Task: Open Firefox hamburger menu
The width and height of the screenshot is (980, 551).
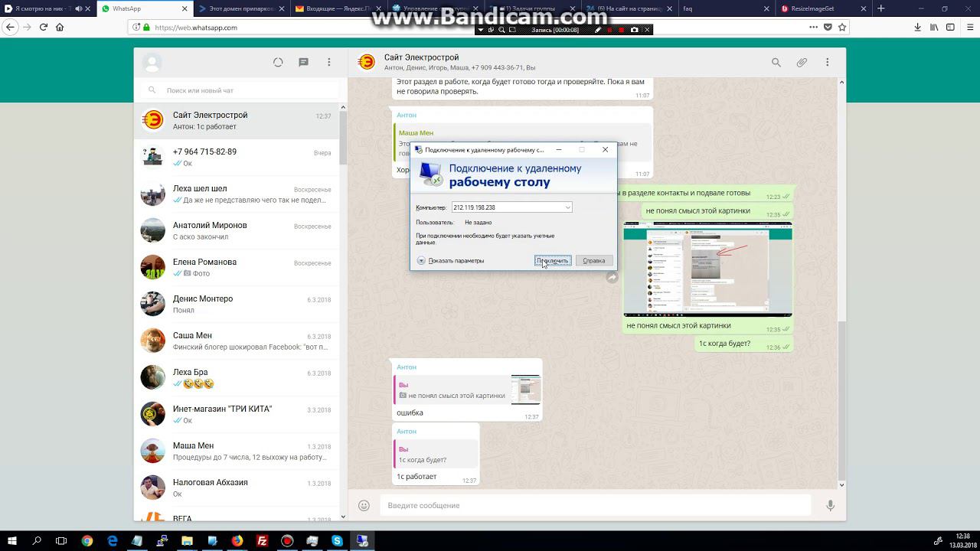Action: pos(969,27)
